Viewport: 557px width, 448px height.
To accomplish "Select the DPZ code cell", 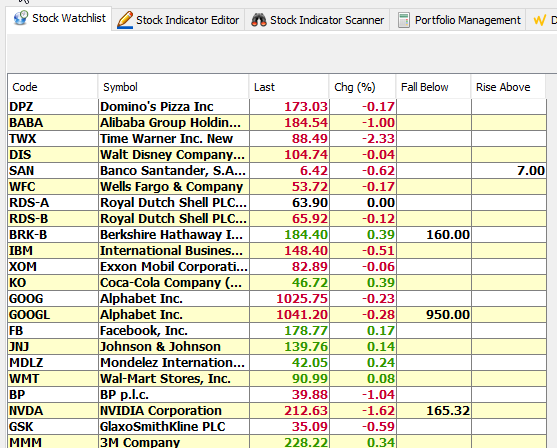I will coord(53,107).
